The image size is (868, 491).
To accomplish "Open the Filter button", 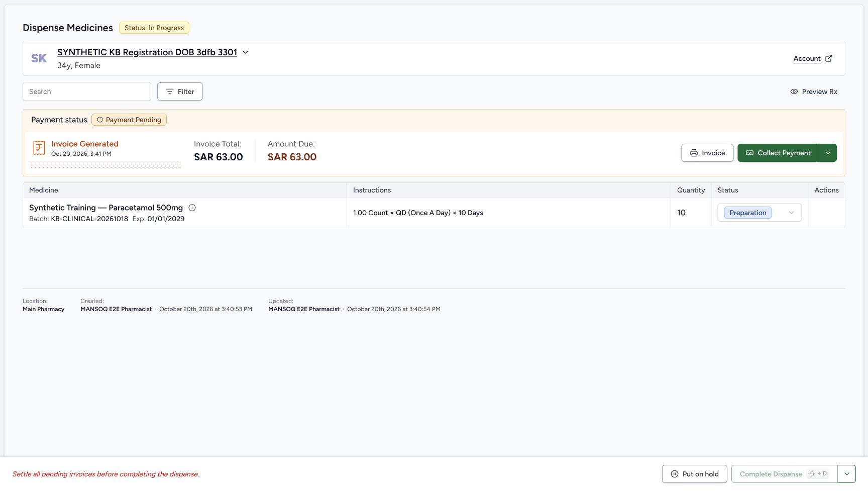I will coord(180,91).
